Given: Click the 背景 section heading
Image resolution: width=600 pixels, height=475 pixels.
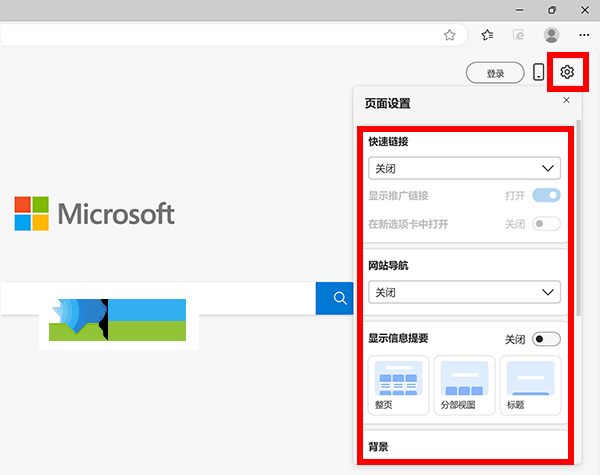Looking at the screenshot, I should pyautogui.click(x=378, y=447).
